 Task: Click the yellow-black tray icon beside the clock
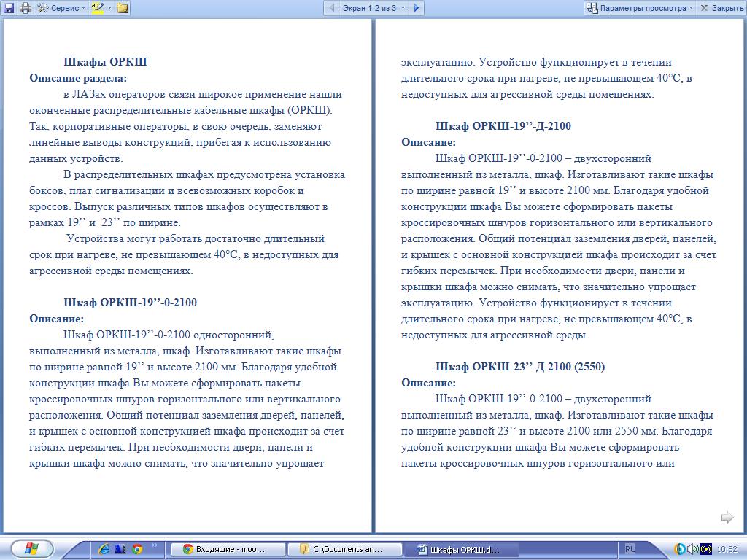tap(706, 549)
